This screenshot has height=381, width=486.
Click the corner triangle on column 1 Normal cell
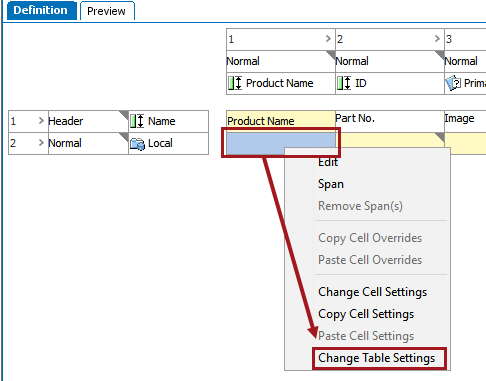click(x=330, y=55)
